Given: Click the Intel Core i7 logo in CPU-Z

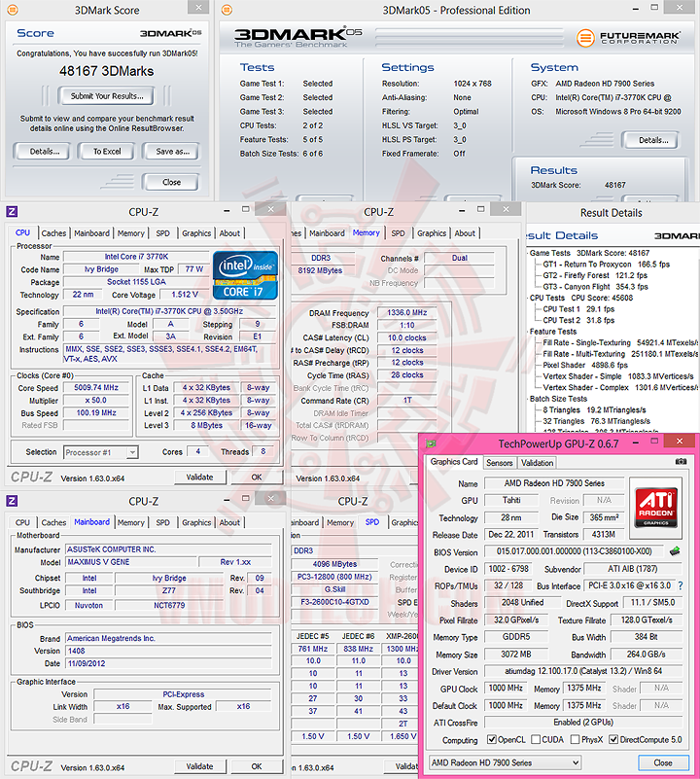Looking at the screenshot, I should pos(245,274).
